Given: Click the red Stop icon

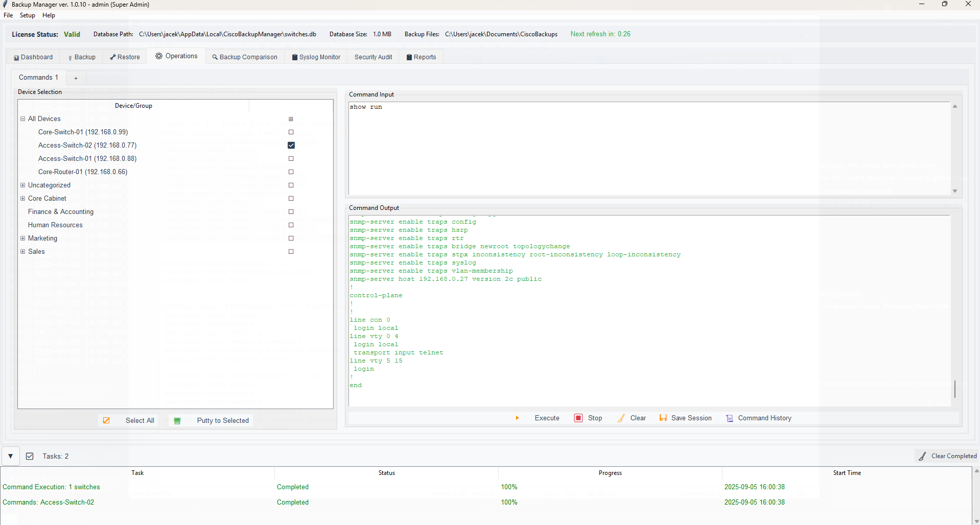Looking at the screenshot, I should coord(578,418).
